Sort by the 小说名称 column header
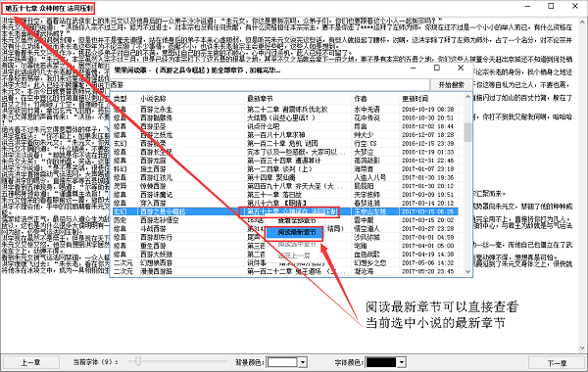Image resolution: width=588 pixels, height=372 pixels. (x=190, y=99)
